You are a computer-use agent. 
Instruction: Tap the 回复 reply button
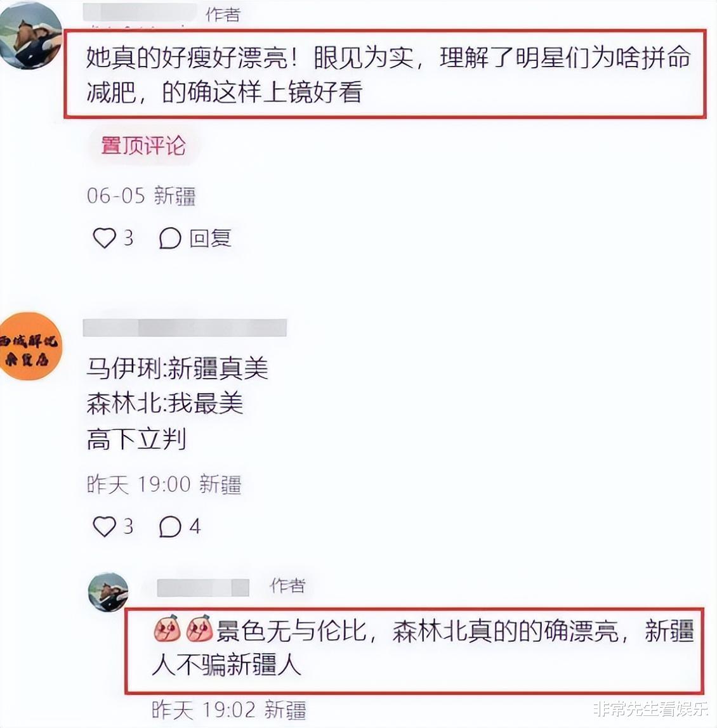[x=211, y=238]
